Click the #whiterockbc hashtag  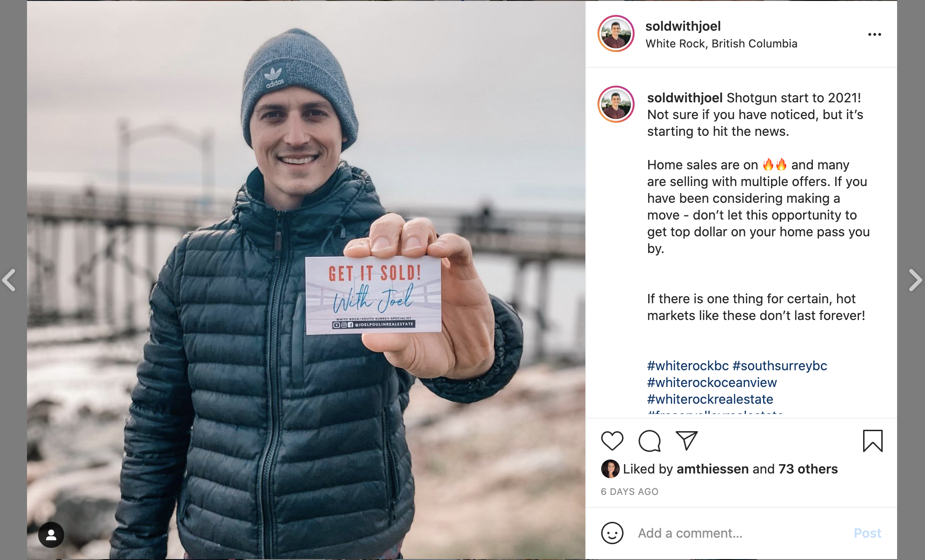pos(688,366)
